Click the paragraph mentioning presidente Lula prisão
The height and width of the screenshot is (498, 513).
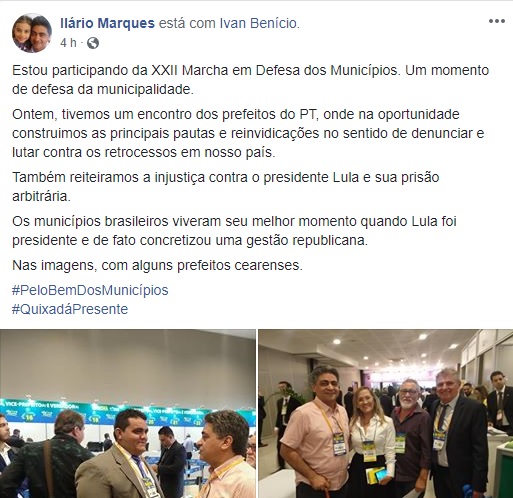[226, 187]
